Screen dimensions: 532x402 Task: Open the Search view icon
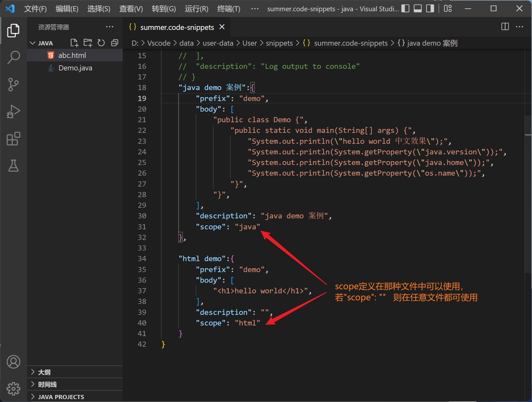tap(13, 58)
